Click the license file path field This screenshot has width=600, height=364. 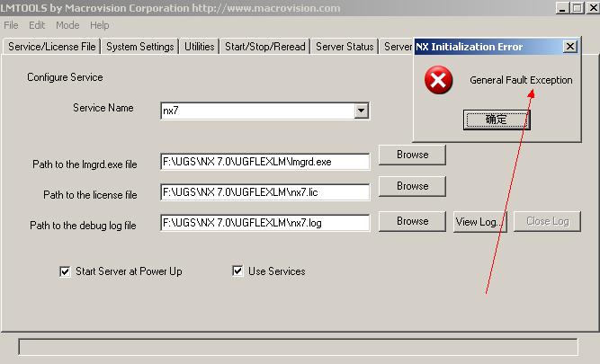pos(265,192)
